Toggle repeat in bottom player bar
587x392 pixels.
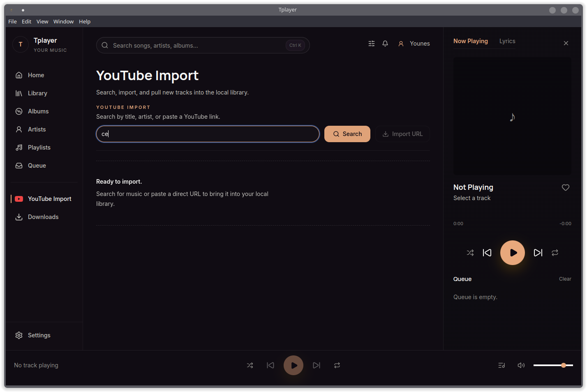[x=337, y=365]
